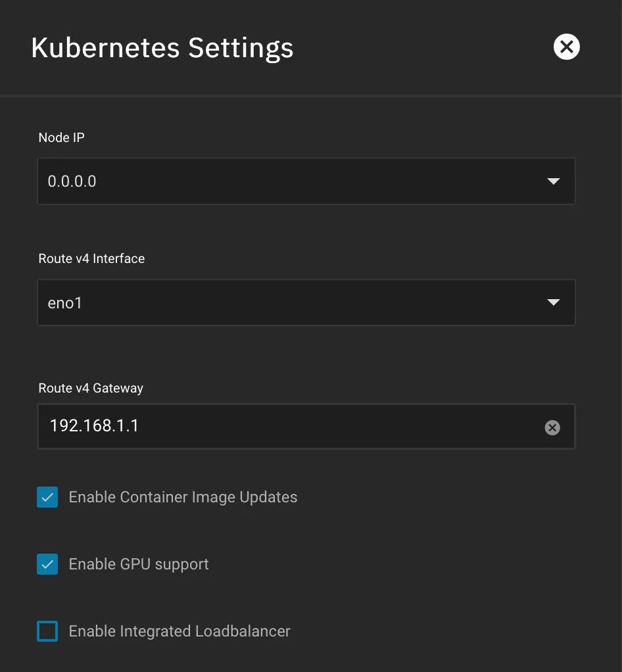Click the 'Node IP' field label
The image size is (622, 672).
click(62, 137)
